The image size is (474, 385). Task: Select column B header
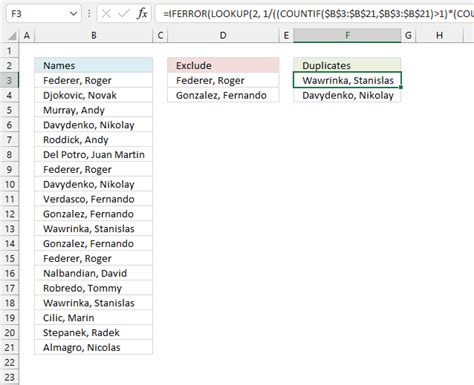click(94, 35)
